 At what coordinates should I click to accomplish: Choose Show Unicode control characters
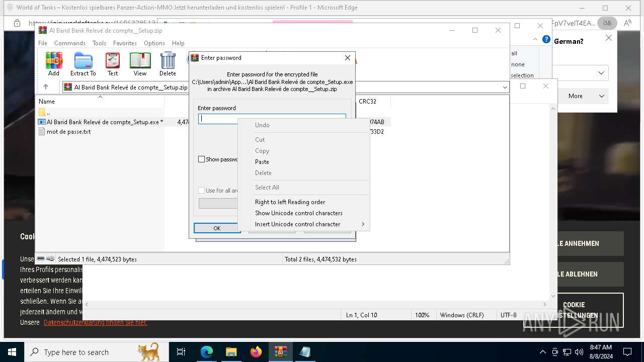click(x=303, y=213)
